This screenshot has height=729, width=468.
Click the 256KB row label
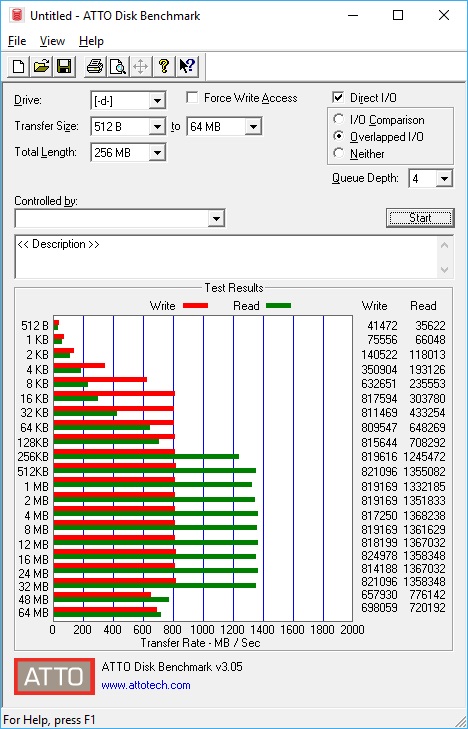pos(33,457)
